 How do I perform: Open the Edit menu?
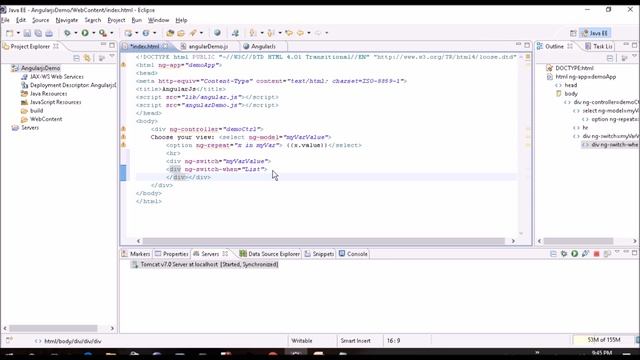click(x=21, y=20)
